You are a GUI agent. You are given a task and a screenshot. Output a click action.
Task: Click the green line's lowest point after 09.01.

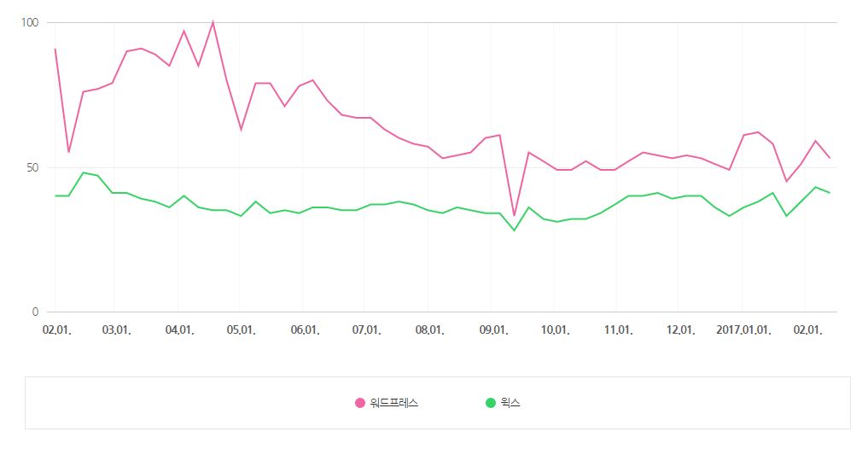tap(514, 230)
